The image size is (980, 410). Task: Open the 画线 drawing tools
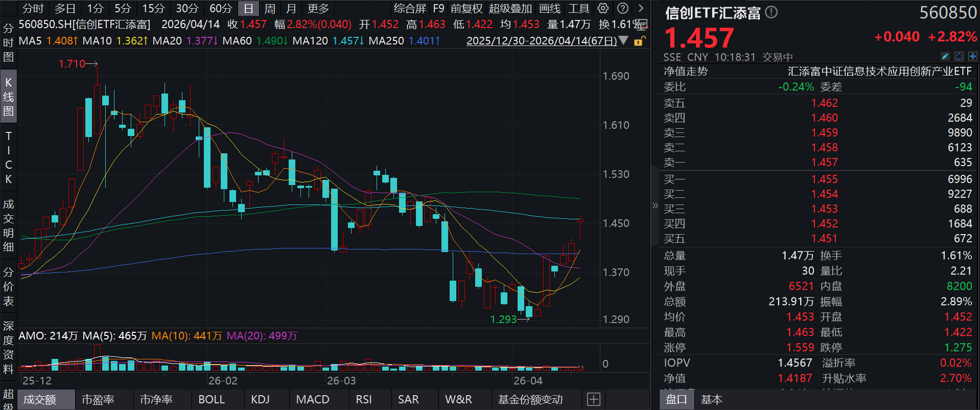(x=550, y=9)
